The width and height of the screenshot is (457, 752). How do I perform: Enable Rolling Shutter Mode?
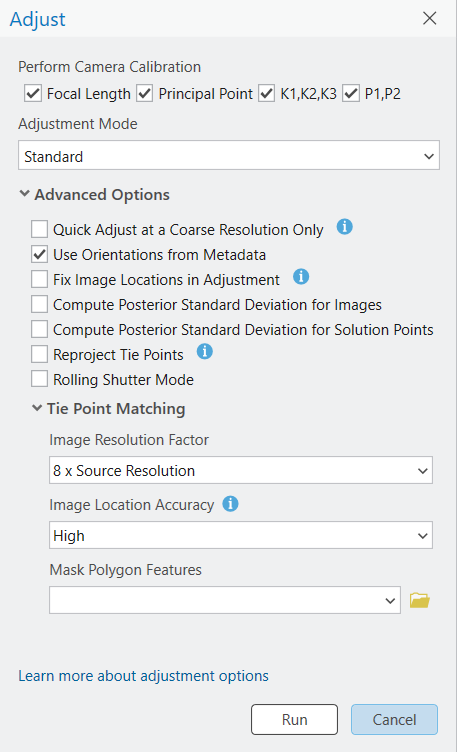pos(39,379)
